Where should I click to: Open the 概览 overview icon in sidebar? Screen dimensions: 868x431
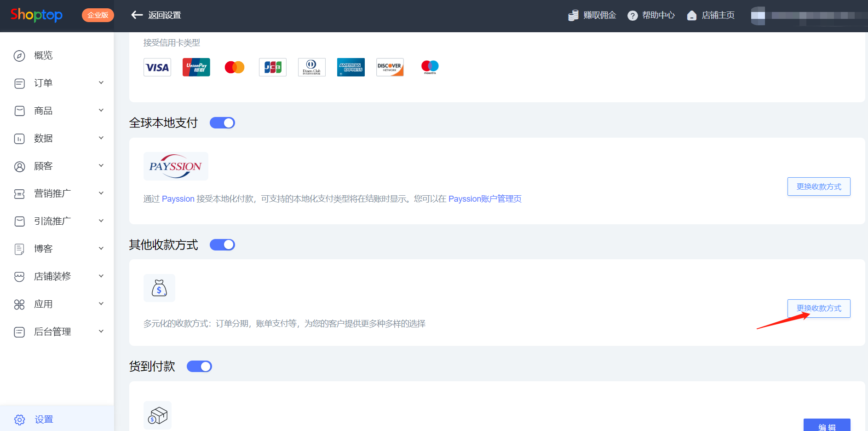point(19,55)
